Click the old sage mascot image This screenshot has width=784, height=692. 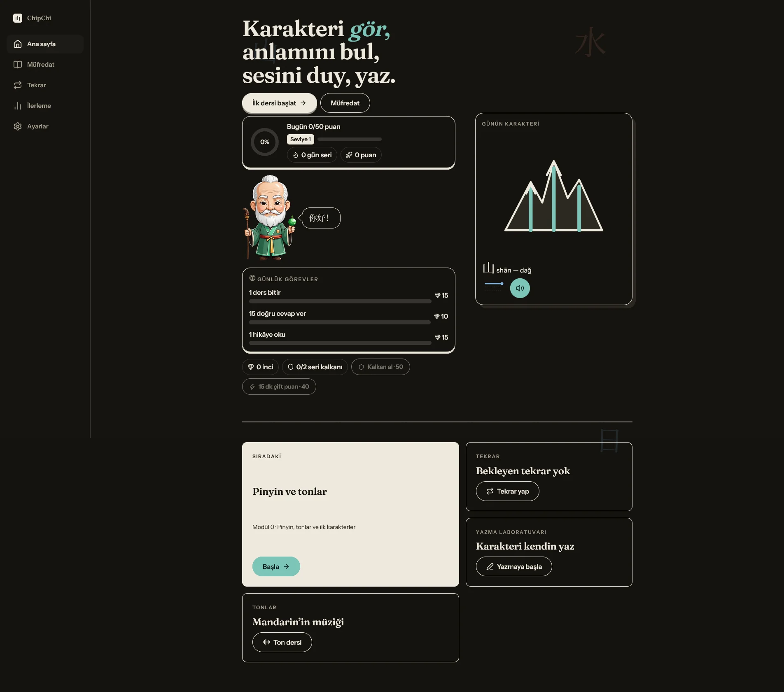[270, 217]
